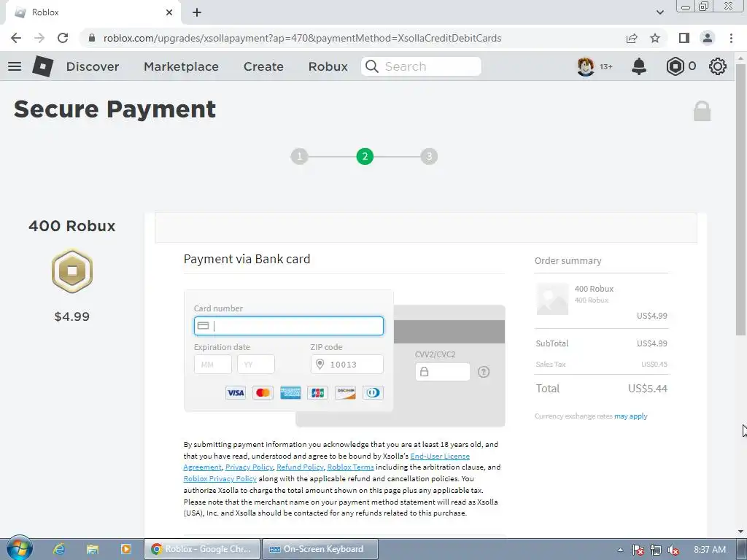
Task: Open the Robux page in navbar
Action: pos(328,66)
